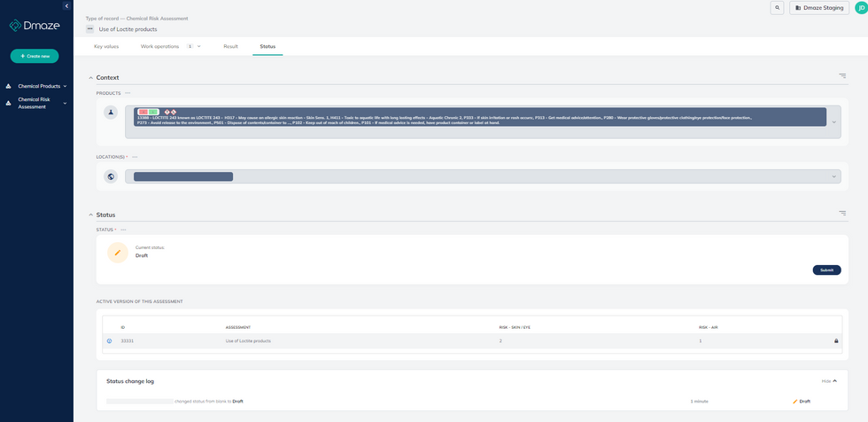868x422 pixels.
Task: Click the pencil Draft status icon
Action: (117, 252)
